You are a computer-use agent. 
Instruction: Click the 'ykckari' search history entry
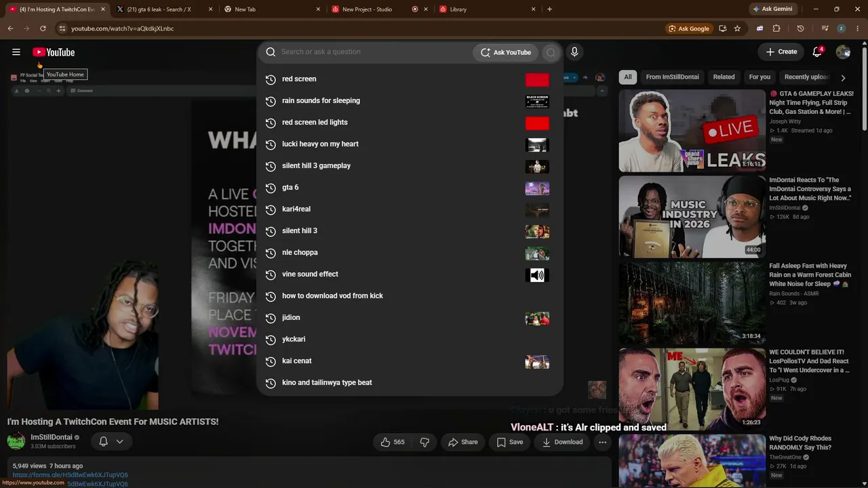[410, 340]
